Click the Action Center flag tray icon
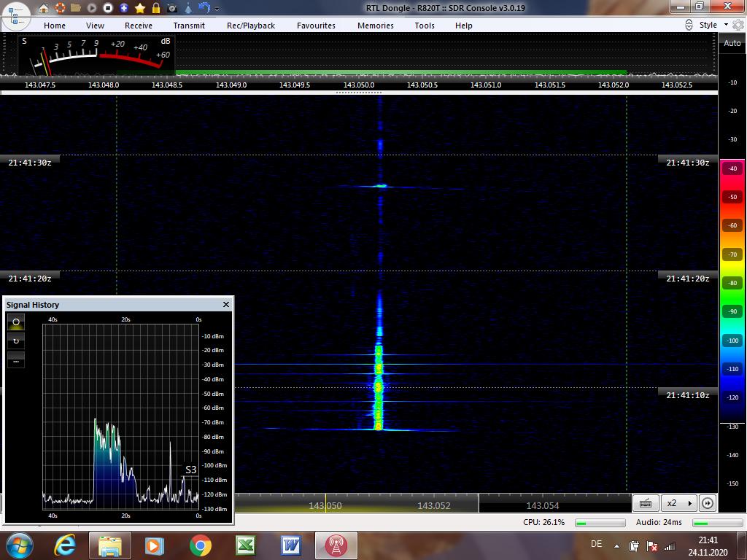This screenshot has width=747, height=560. coord(651,546)
